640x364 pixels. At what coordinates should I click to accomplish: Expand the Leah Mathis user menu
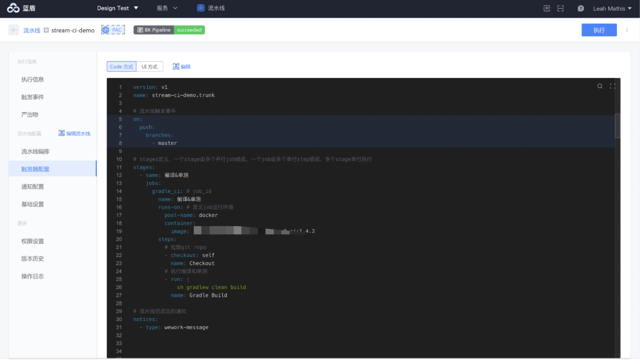pyautogui.click(x=612, y=8)
